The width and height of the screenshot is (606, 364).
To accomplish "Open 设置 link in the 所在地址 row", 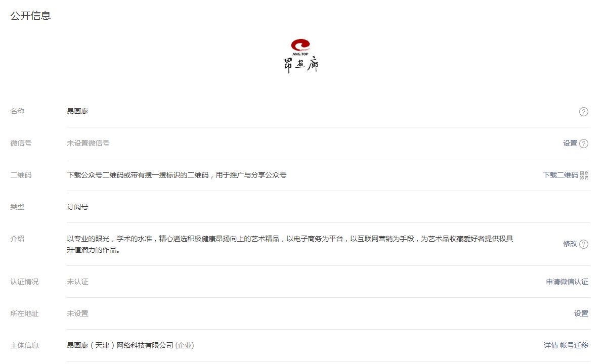I will click(581, 313).
